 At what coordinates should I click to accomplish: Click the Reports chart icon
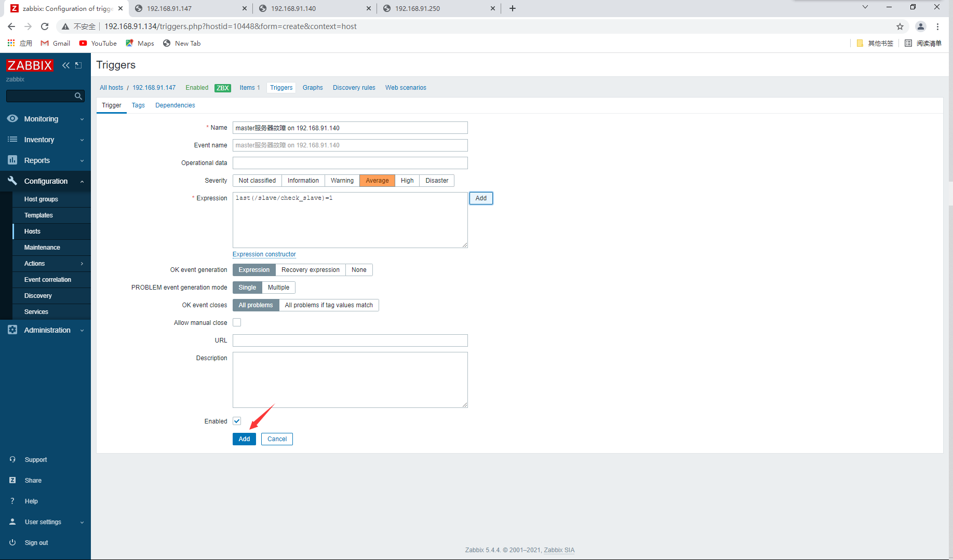12,160
